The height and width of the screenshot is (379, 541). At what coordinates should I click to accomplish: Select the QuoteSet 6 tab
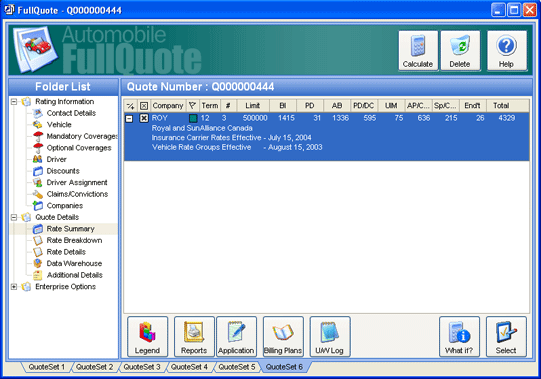pos(284,367)
